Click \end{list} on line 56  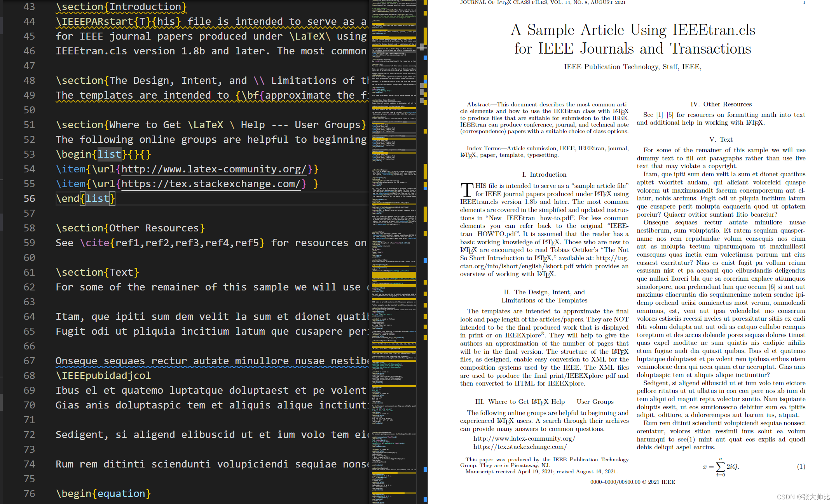click(x=86, y=198)
